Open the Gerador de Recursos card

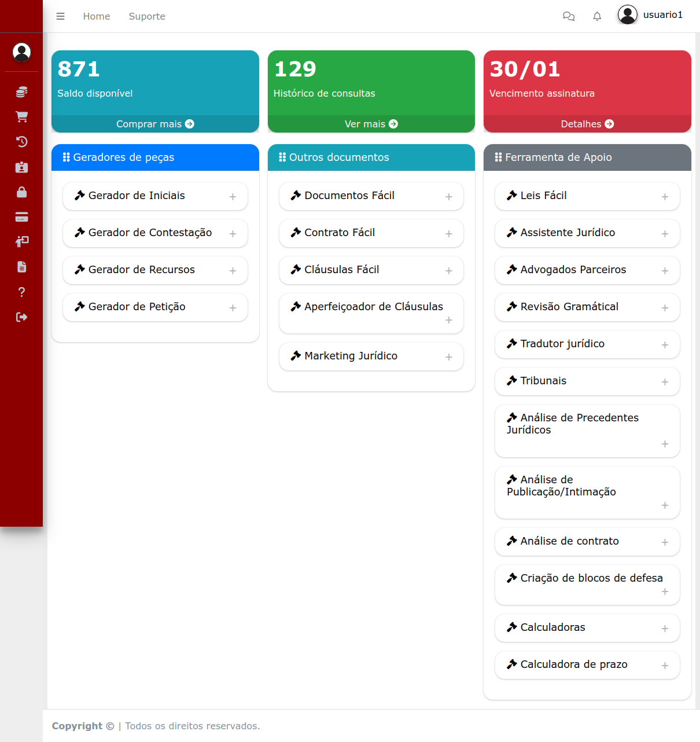click(x=155, y=270)
